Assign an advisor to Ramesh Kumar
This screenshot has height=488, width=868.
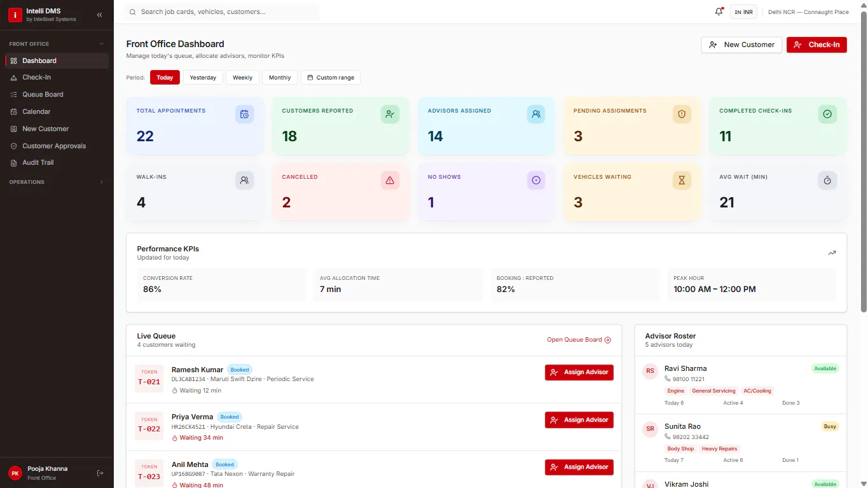579,372
